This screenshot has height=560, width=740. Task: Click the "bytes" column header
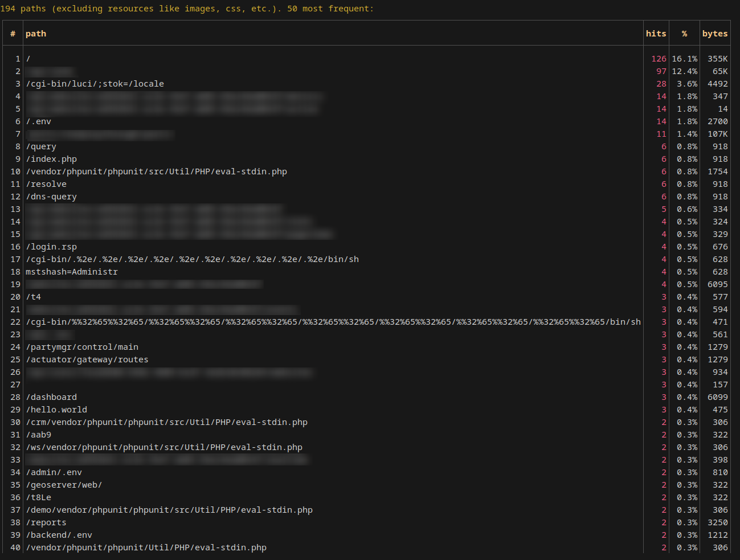pyautogui.click(x=714, y=34)
